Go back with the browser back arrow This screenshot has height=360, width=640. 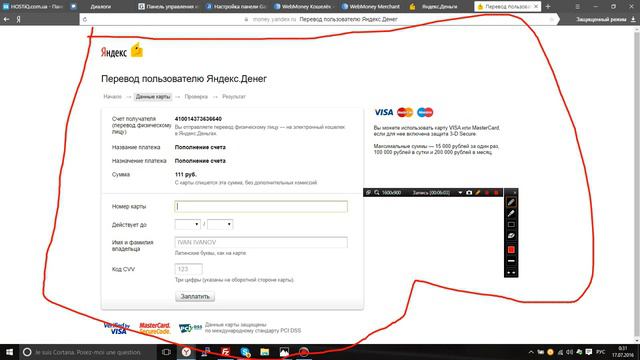7,19
